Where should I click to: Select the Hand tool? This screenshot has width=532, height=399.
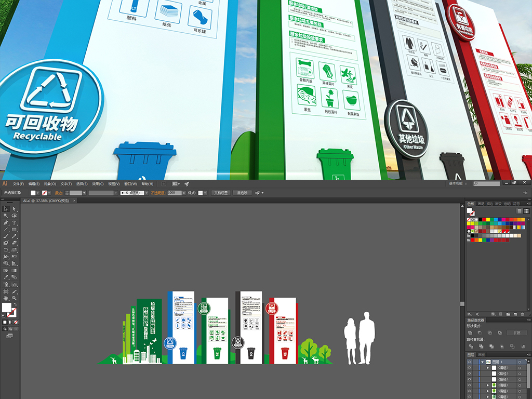click(x=6, y=298)
